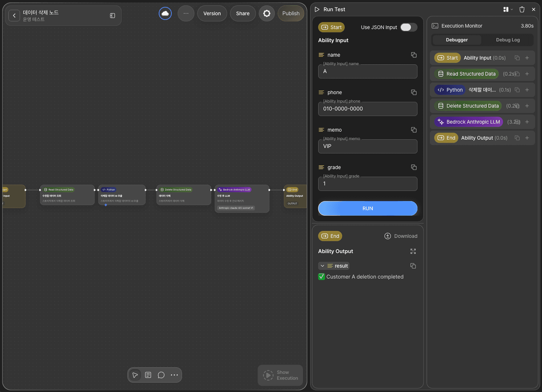Copy the phone field value
The image size is (542, 392).
pyautogui.click(x=414, y=92)
